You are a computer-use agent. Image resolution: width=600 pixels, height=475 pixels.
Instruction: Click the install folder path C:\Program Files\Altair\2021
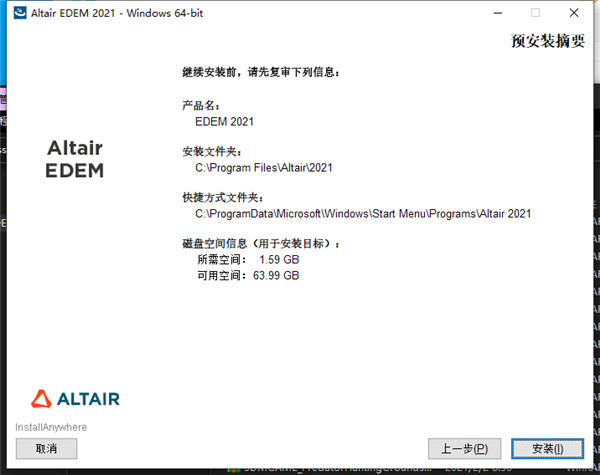[264, 168]
